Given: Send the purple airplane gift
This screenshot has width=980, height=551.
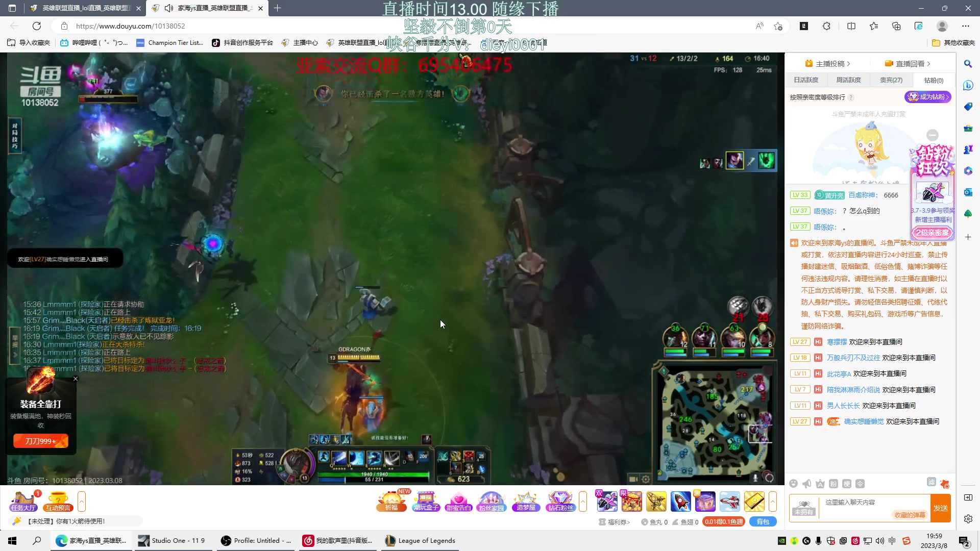Looking at the screenshot, I should (x=607, y=501).
